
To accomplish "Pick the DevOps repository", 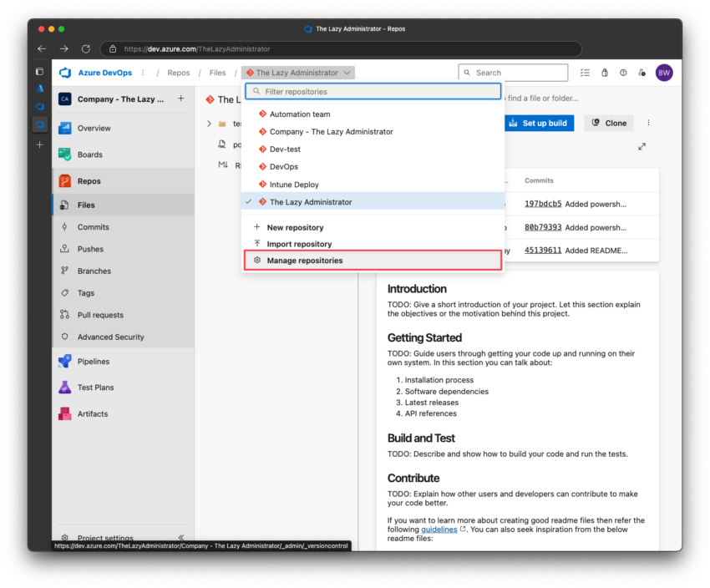I will tap(373, 166).
